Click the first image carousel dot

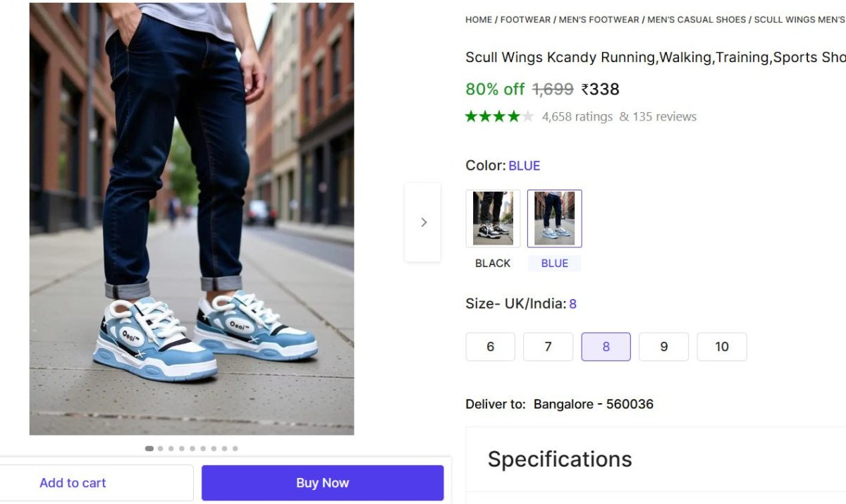[x=149, y=448]
